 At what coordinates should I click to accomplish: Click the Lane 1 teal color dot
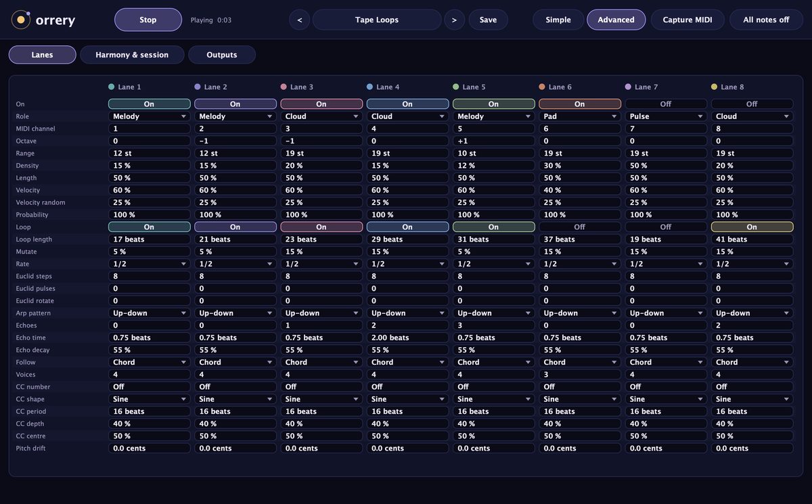111,87
